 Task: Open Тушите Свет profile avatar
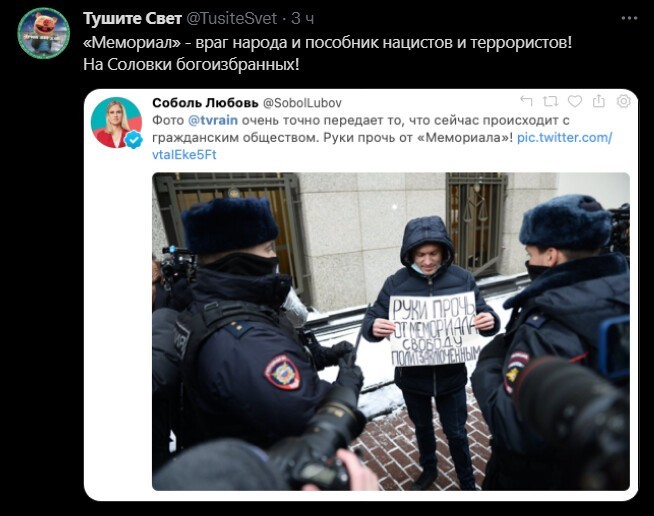43,33
